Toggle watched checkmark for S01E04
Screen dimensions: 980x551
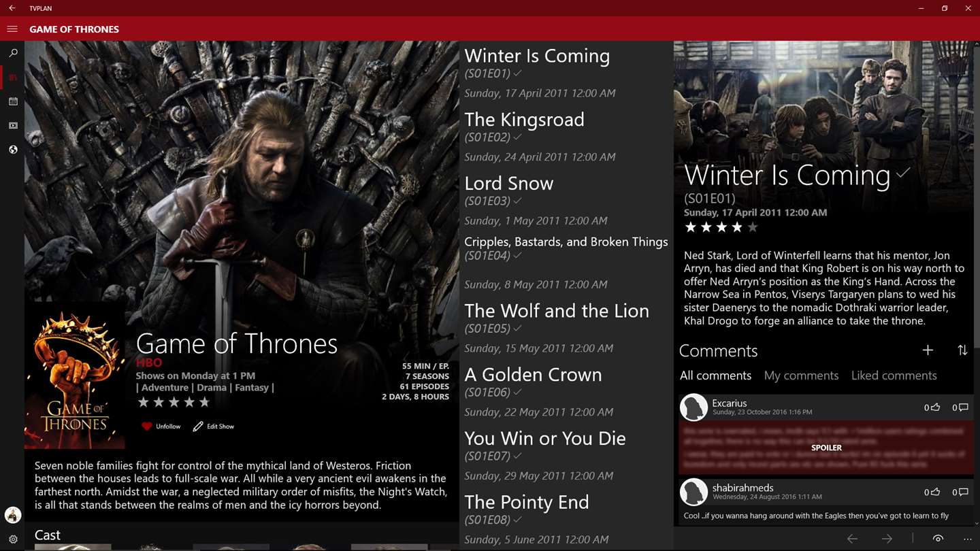point(518,255)
